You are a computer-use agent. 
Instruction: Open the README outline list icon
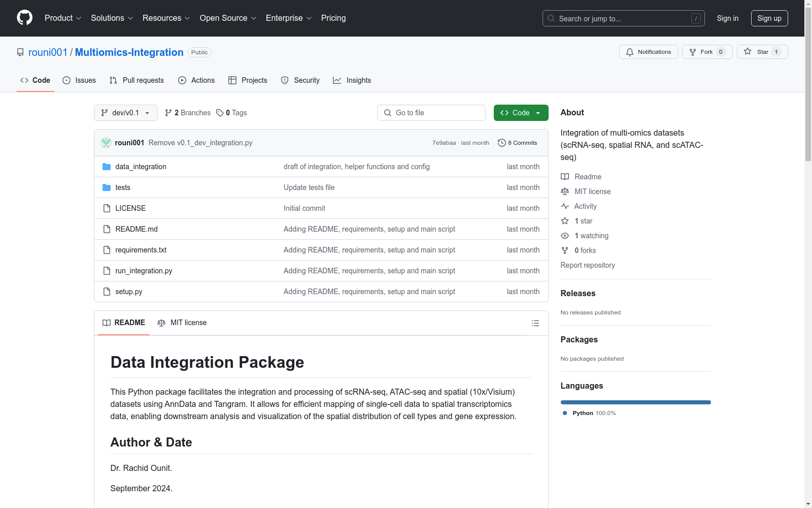pyautogui.click(x=535, y=323)
